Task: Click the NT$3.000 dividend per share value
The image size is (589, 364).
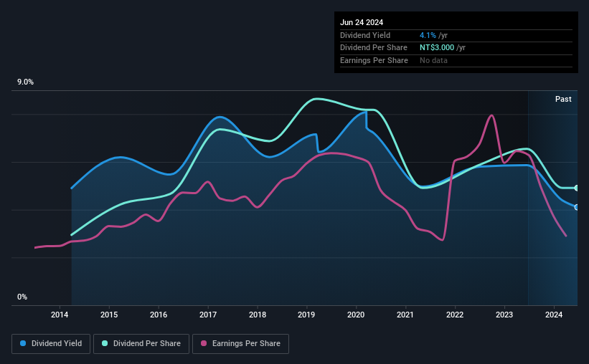Action: coord(437,48)
